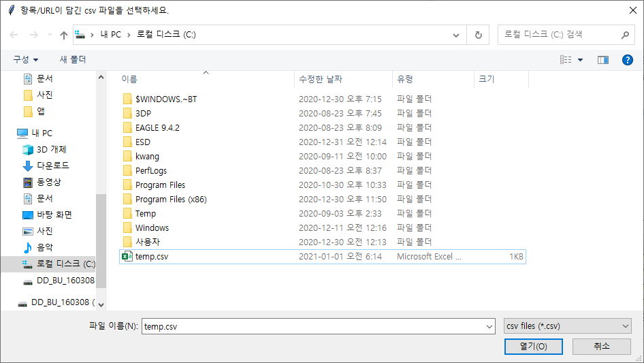644x363 pixels.
Task: Select the $WINDOWS.~BT folder icon
Action: [x=127, y=99]
